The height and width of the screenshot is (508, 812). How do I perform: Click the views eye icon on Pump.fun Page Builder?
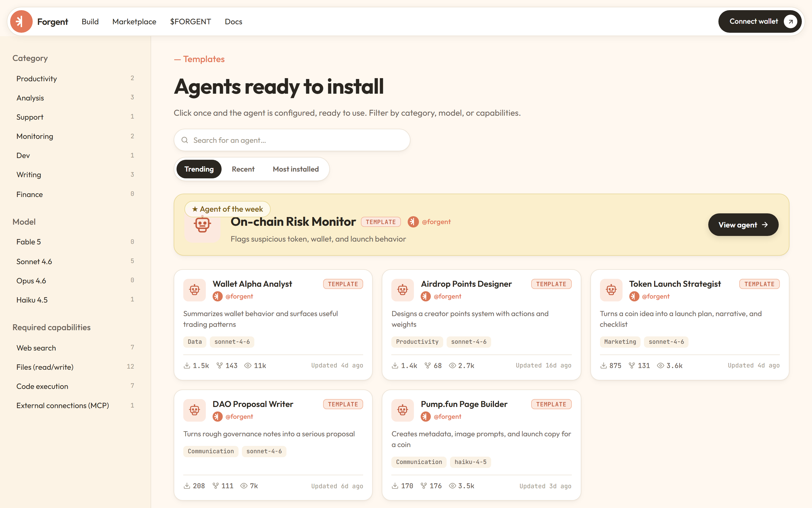452,486
